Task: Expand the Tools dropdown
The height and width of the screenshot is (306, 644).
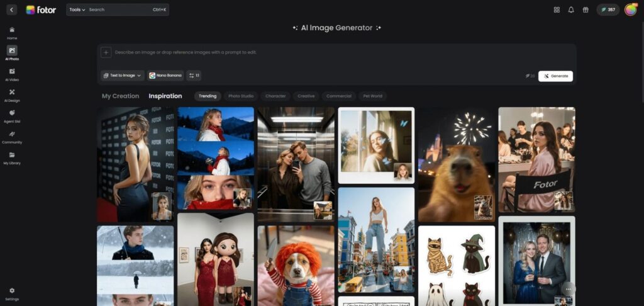Action: (77, 9)
